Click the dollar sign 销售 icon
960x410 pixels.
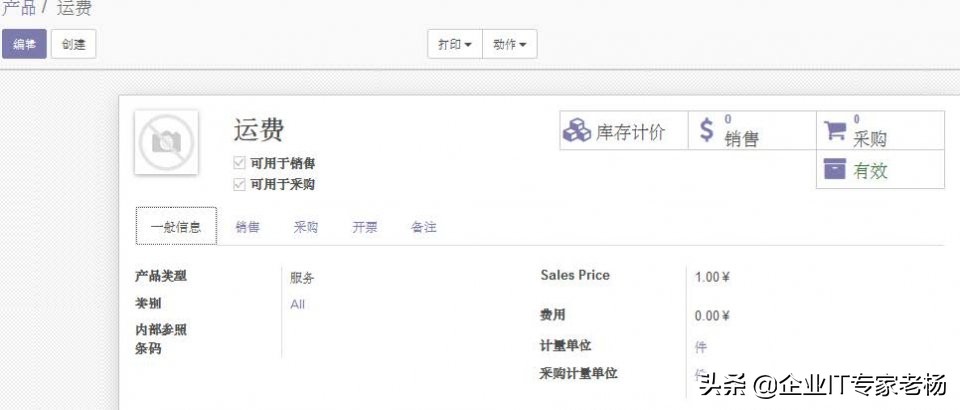(x=707, y=130)
